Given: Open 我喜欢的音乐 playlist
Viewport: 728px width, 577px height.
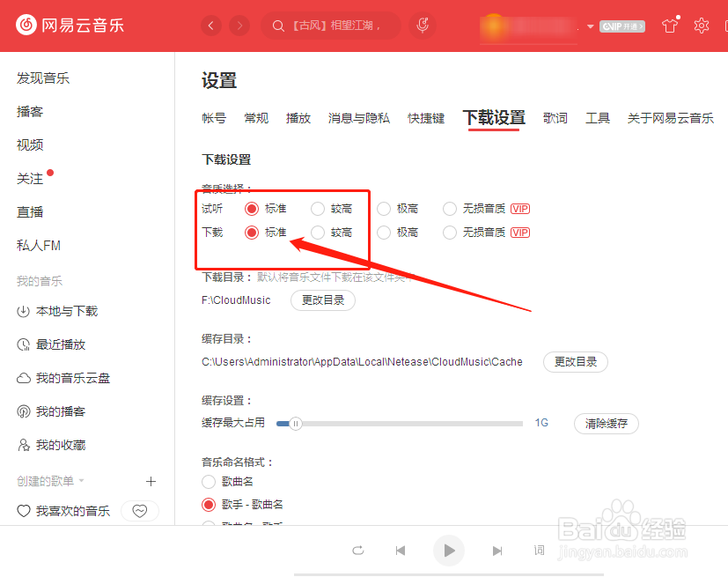Looking at the screenshot, I should [x=63, y=511].
